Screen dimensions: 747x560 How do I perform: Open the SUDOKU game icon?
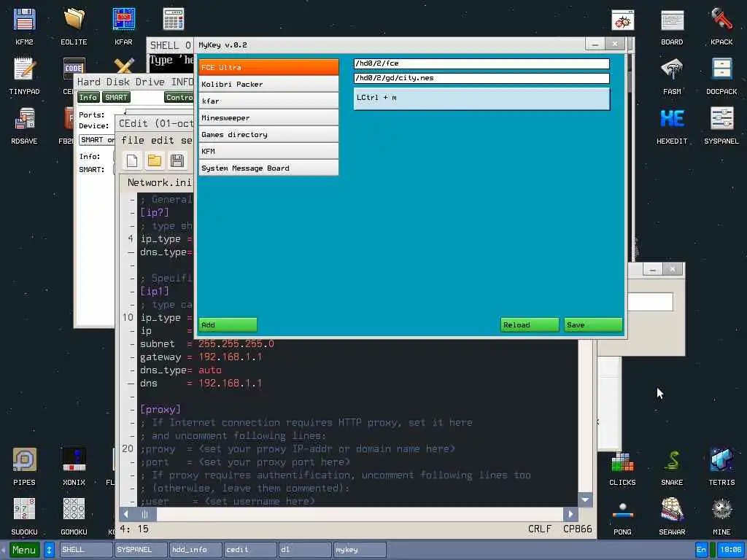[24, 516]
